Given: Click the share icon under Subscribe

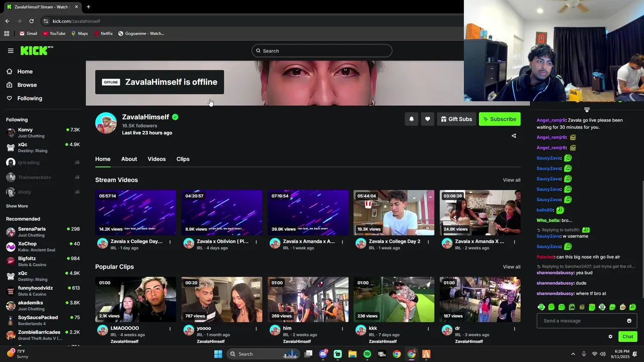Looking at the screenshot, I should (514, 136).
